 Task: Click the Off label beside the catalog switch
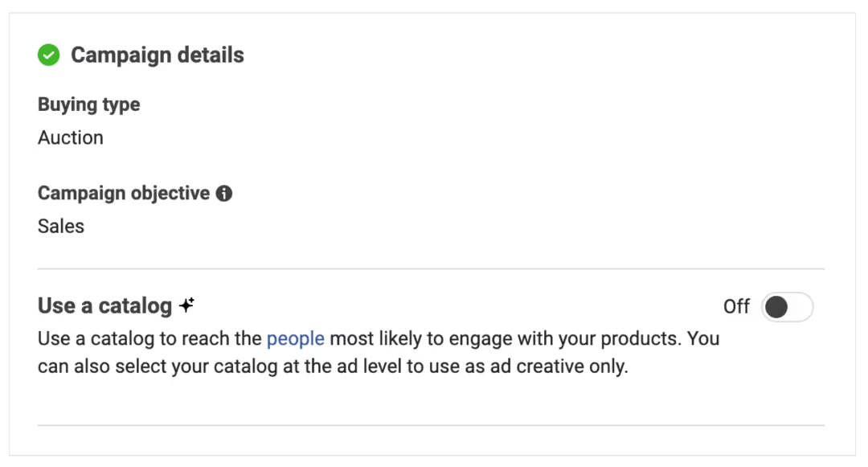pos(736,307)
